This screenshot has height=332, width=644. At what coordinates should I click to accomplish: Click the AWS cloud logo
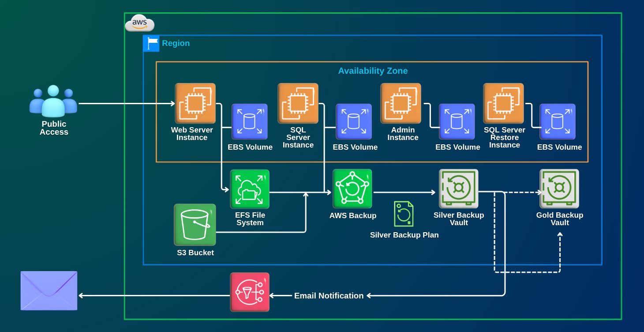pos(140,23)
